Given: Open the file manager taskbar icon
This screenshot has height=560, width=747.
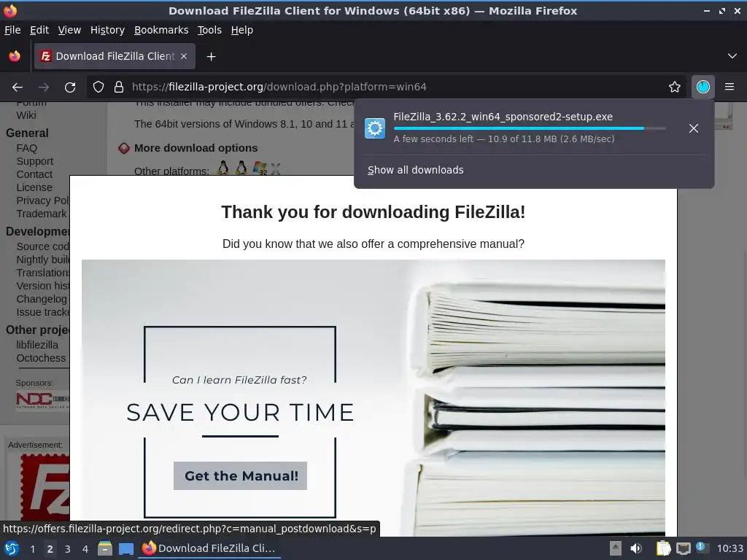Looking at the screenshot, I should pos(105,548).
